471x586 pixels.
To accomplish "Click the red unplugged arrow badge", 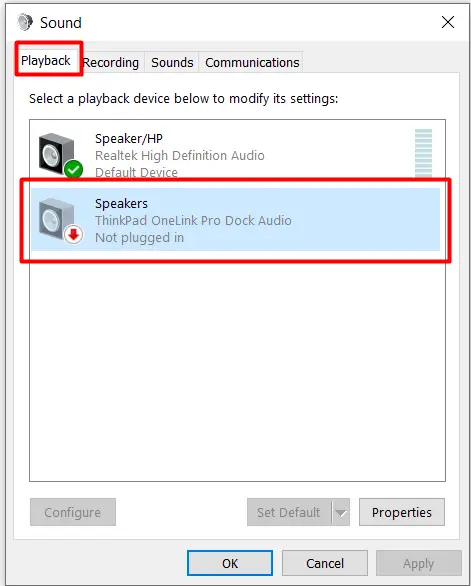I will point(74,235).
